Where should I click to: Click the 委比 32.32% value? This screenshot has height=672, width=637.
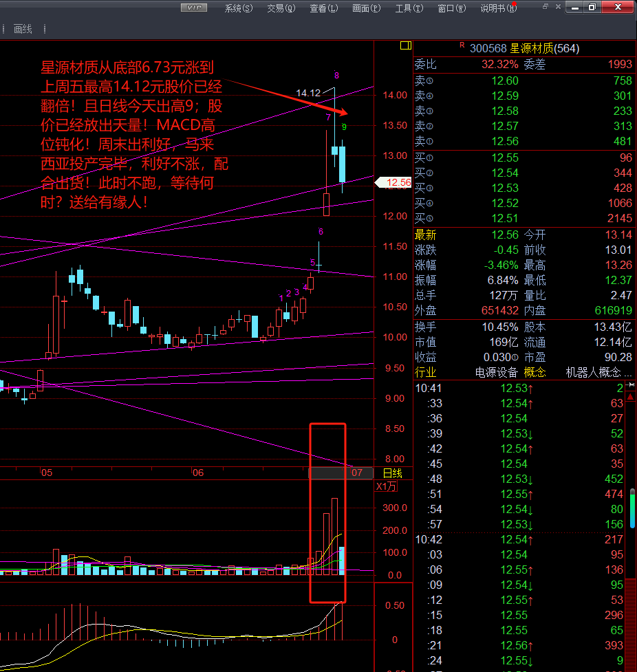tap(500, 64)
